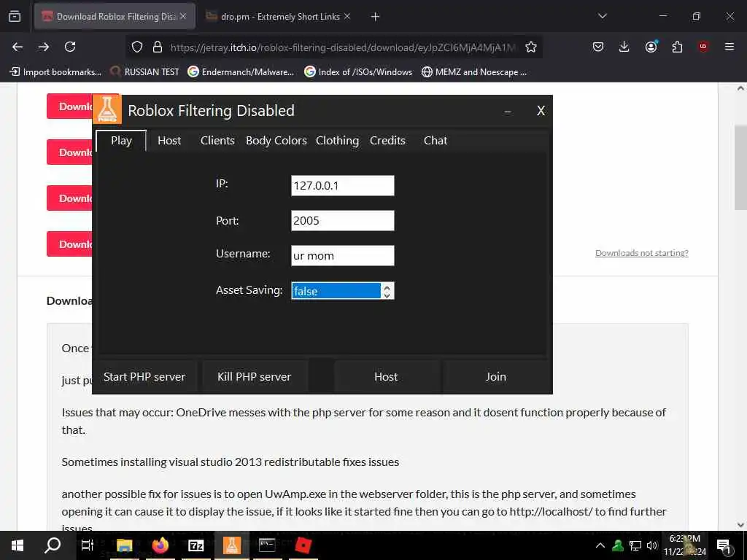Image resolution: width=747 pixels, height=560 pixels.
Task: Switch to the Clients tab
Action: pos(217,141)
